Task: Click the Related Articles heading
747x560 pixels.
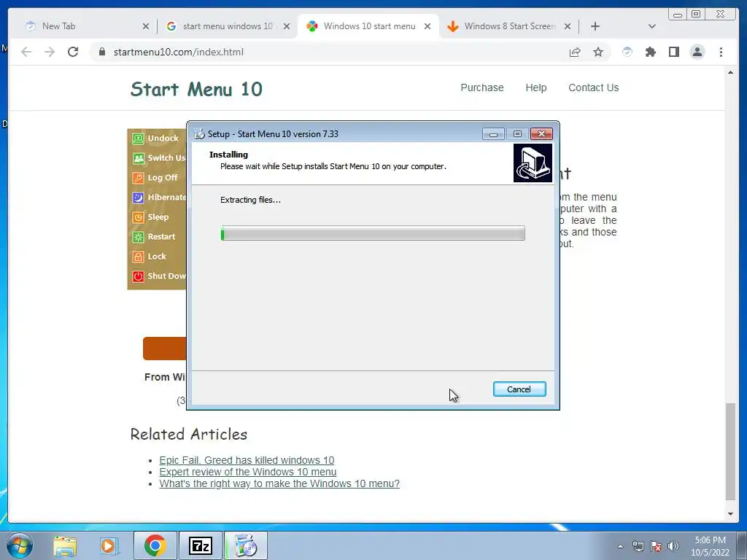Action: point(189,434)
